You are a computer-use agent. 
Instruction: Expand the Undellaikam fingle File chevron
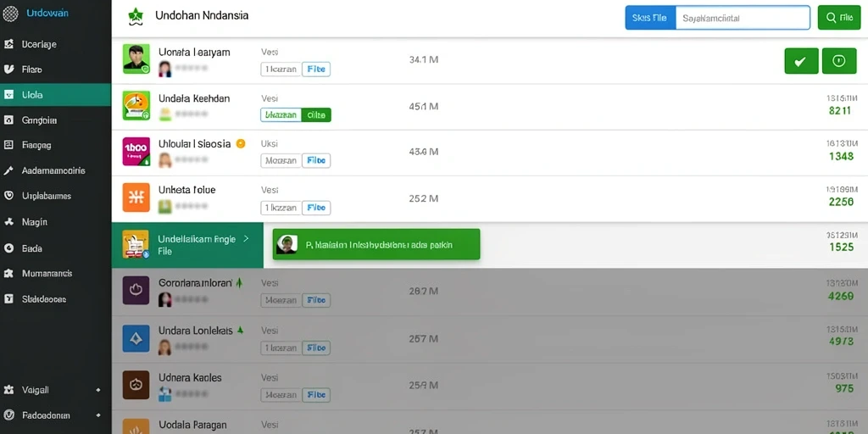pos(247,238)
